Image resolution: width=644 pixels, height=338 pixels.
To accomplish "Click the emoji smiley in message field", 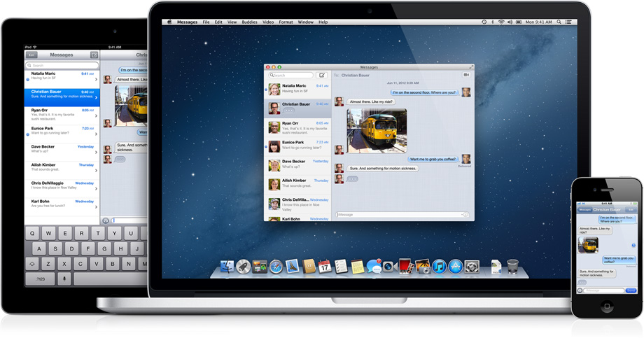I will point(465,215).
